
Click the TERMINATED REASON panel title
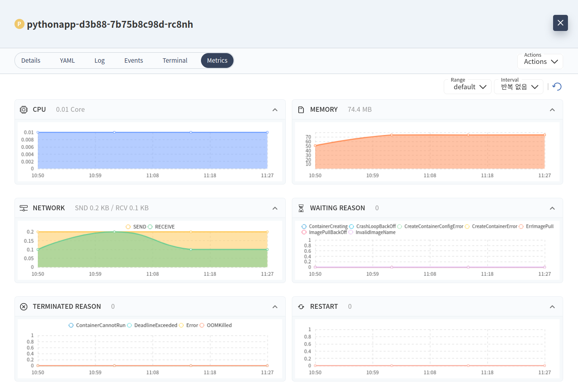pos(67,307)
